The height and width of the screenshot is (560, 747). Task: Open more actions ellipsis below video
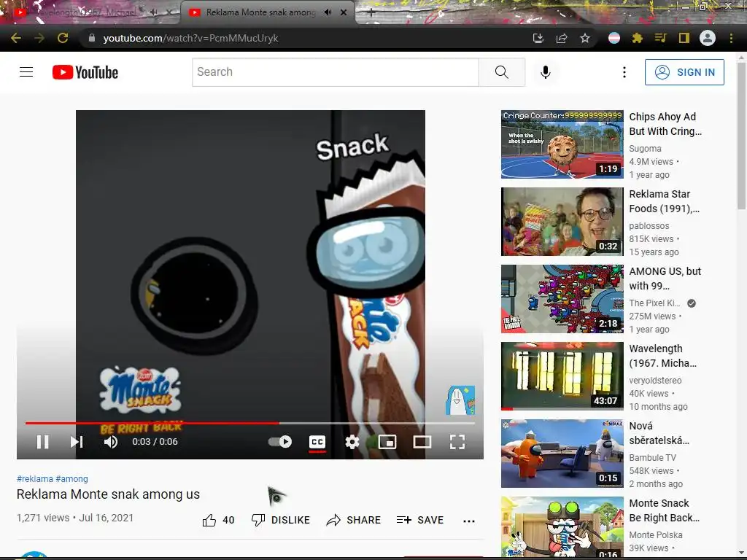pyautogui.click(x=469, y=521)
